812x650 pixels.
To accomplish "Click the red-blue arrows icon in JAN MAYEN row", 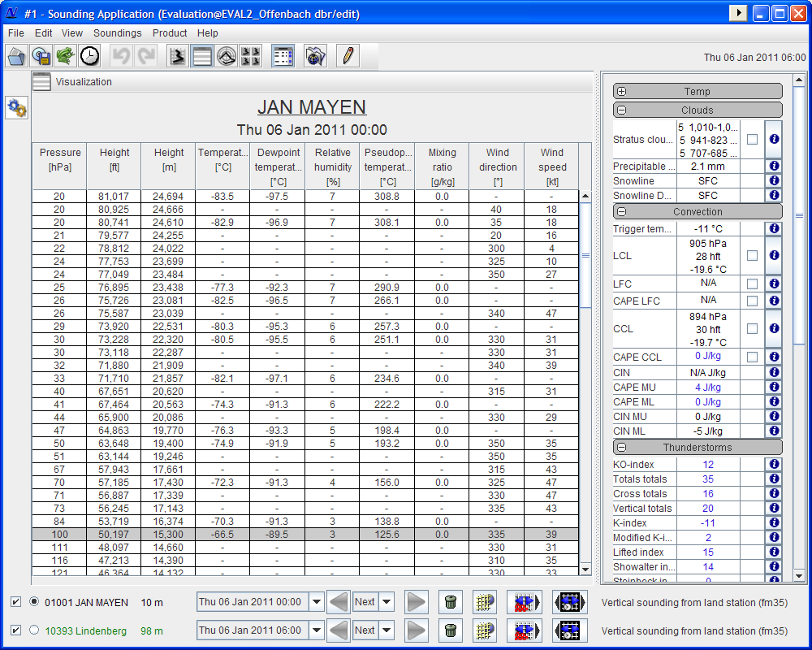I will pos(525,602).
